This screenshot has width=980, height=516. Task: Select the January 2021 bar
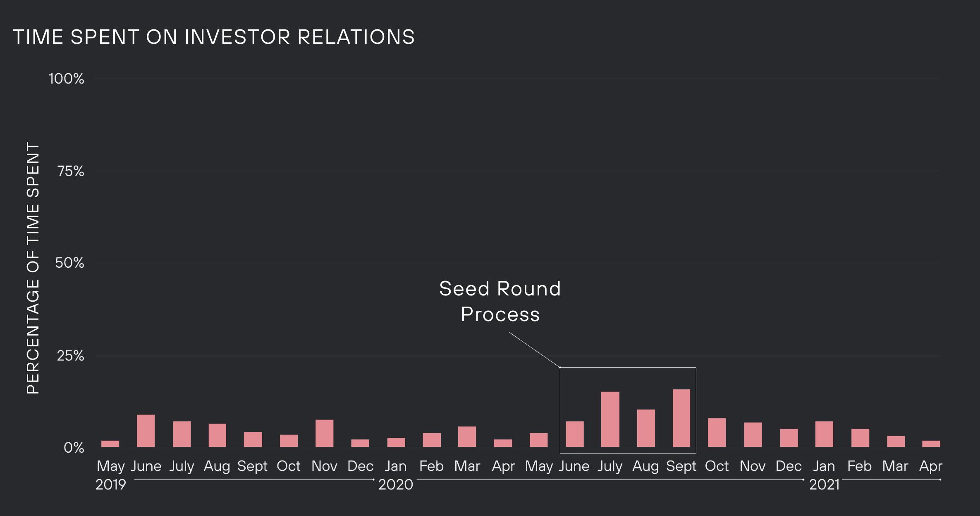824,434
